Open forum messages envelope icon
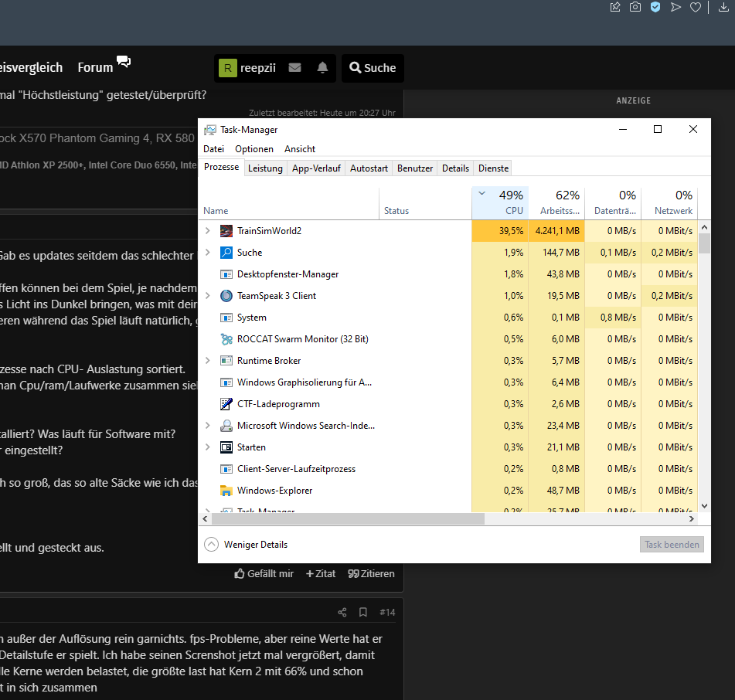Viewport: 735px width, 700px height. [294, 67]
